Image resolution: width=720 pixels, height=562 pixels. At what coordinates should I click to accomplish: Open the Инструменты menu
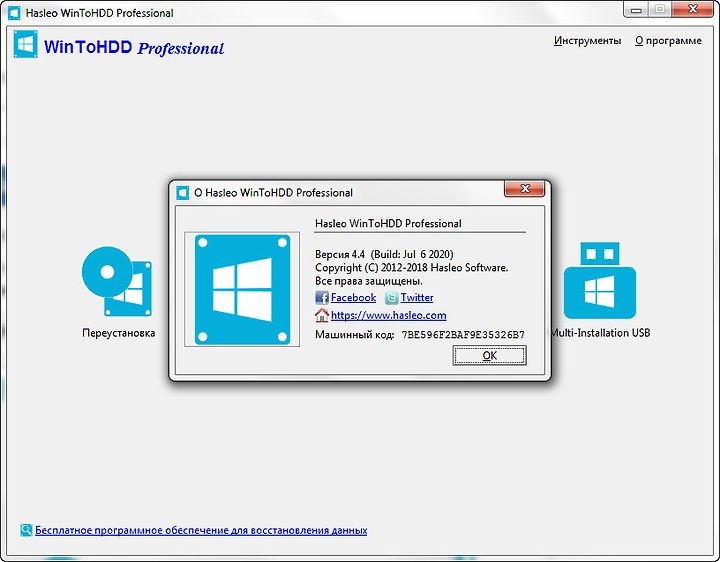click(587, 41)
